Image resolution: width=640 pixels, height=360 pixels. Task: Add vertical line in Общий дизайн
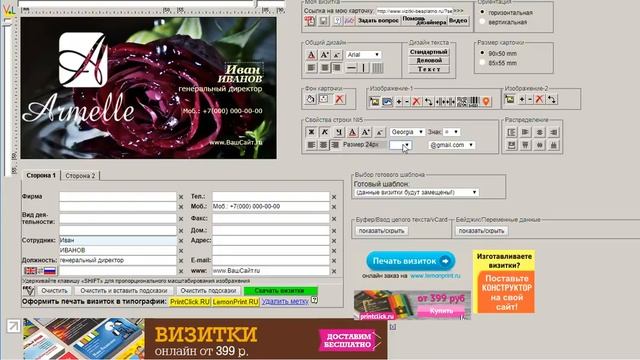pyautogui.click(x=364, y=67)
